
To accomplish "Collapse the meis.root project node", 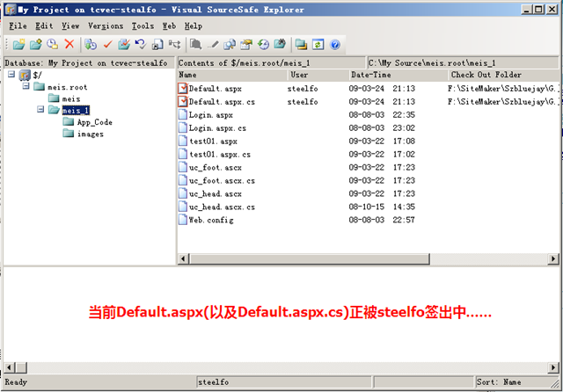I will point(26,88).
